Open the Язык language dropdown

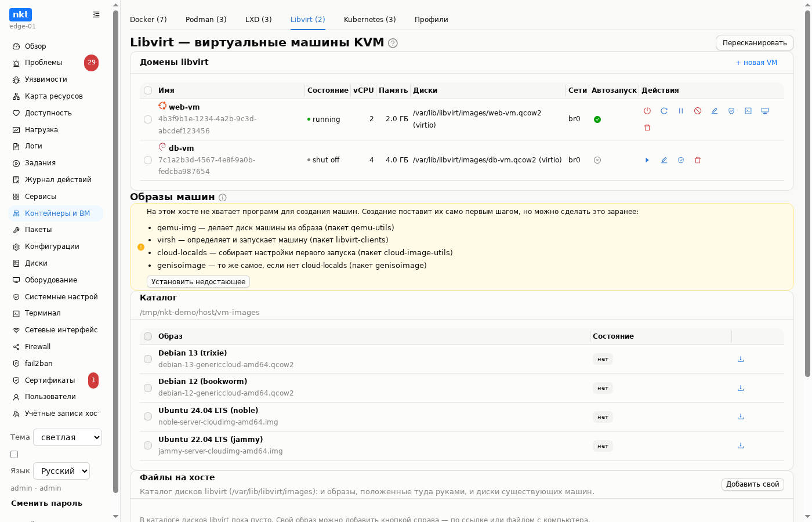[x=61, y=471]
